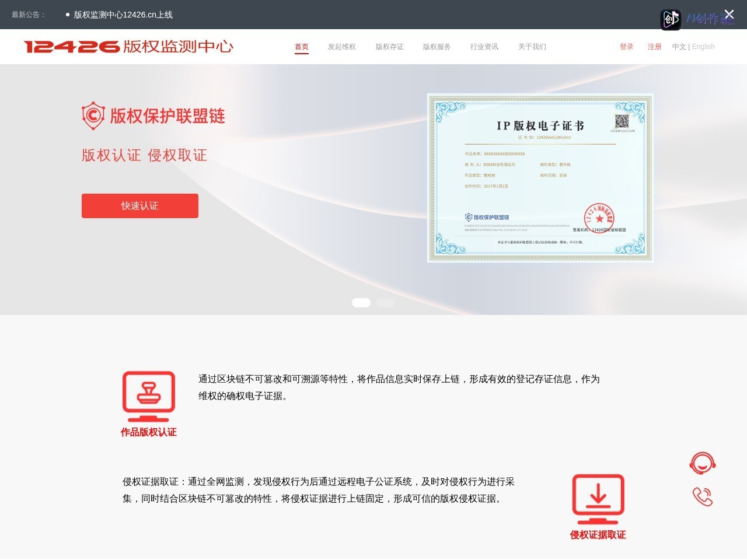Click the 版权保护联盟链 shield icon

[93, 116]
